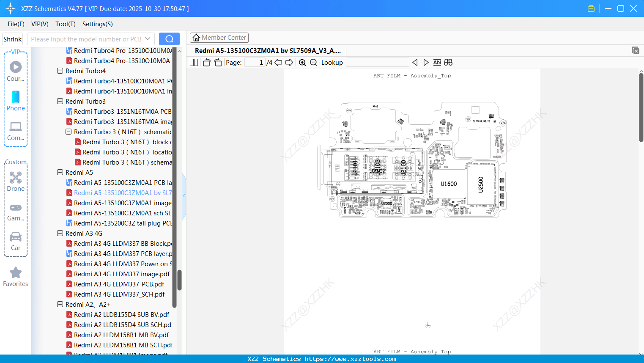This screenshot has height=363, width=644.
Task: Click the search magnifier button
Action: coord(169,39)
